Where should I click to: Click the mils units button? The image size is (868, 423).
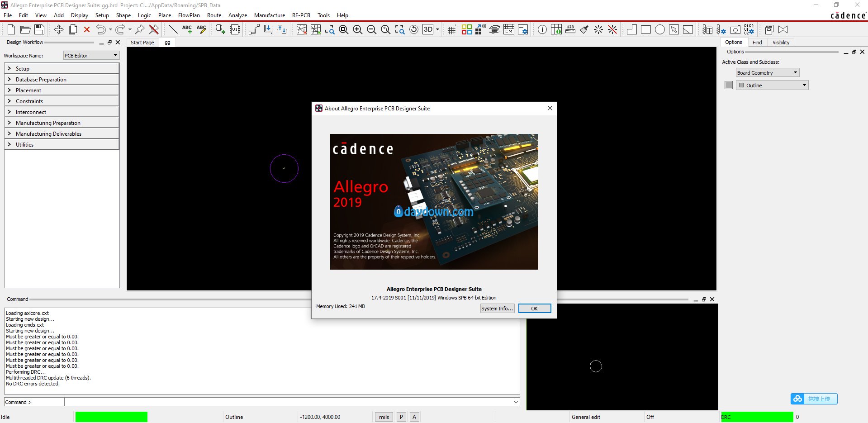pyautogui.click(x=384, y=417)
